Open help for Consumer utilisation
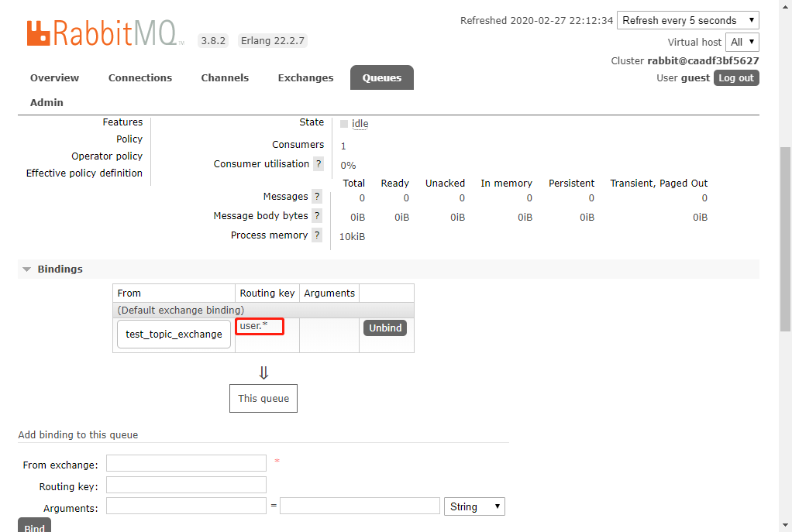Viewport: 792px width, 532px height. coord(319,164)
